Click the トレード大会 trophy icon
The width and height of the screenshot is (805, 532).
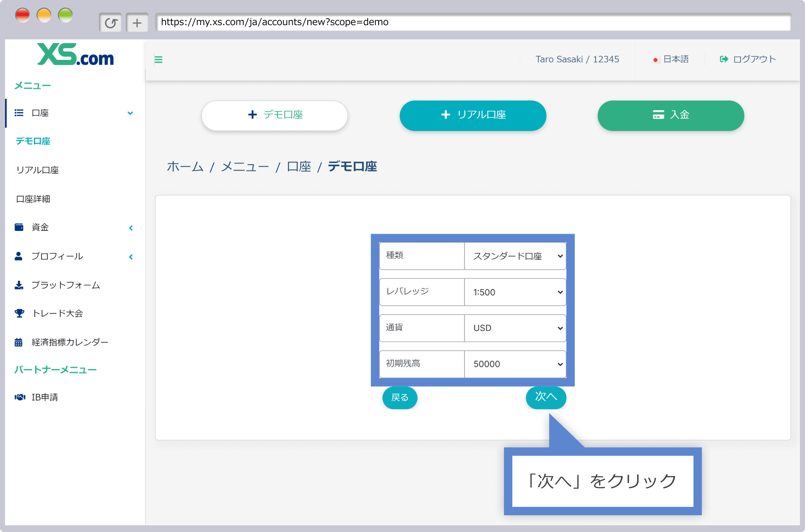point(19,313)
